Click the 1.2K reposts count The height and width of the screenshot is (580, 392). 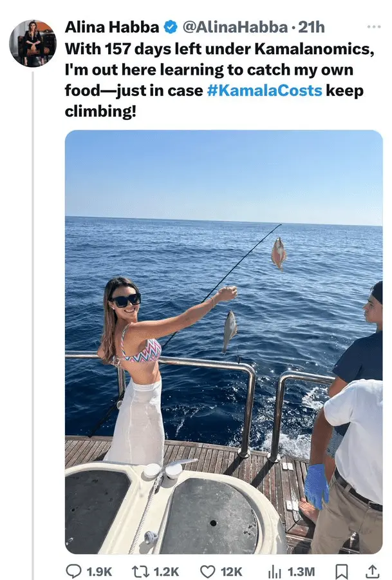click(167, 571)
